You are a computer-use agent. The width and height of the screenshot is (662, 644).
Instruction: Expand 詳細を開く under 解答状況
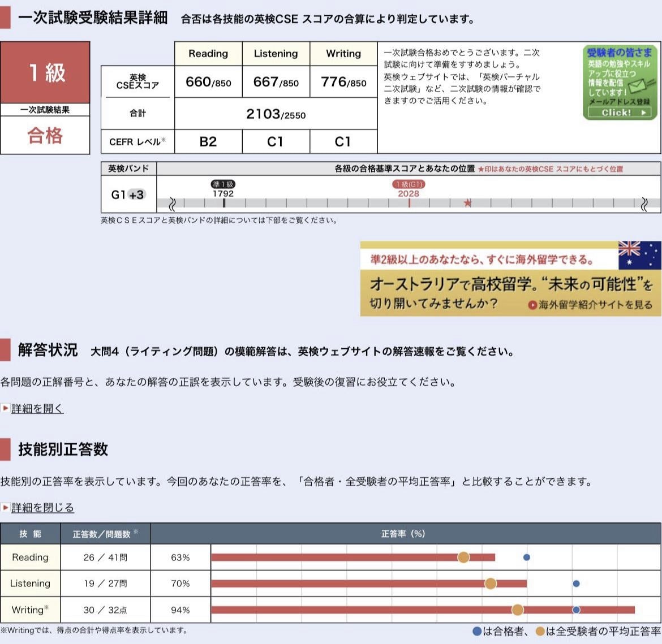(x=37, y=408)
